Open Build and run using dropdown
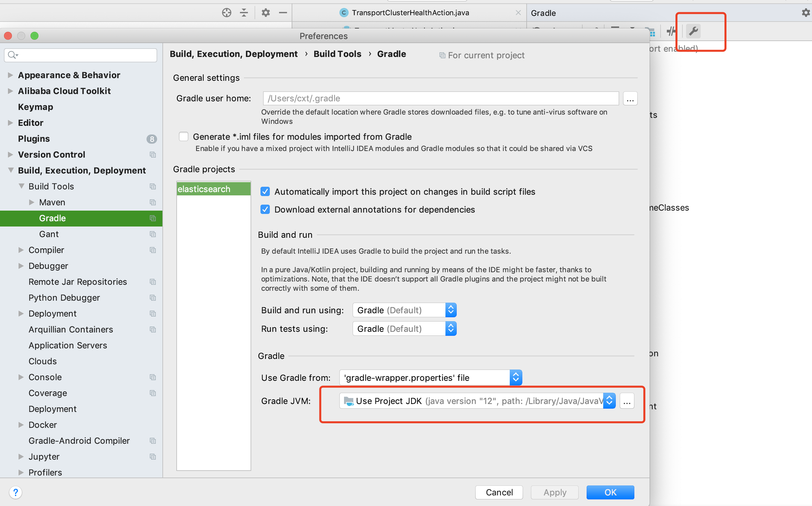This screenshot has height=506, width=812. (404, 310)
